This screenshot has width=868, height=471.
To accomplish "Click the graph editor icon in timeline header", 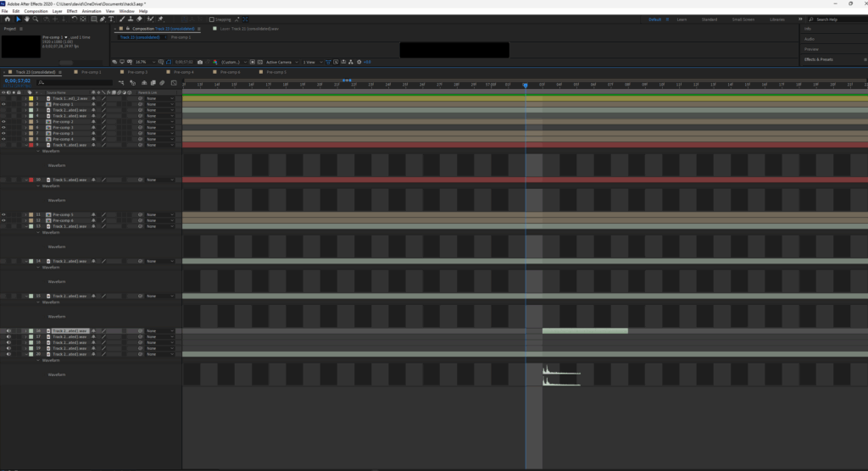I will point(174,83).
